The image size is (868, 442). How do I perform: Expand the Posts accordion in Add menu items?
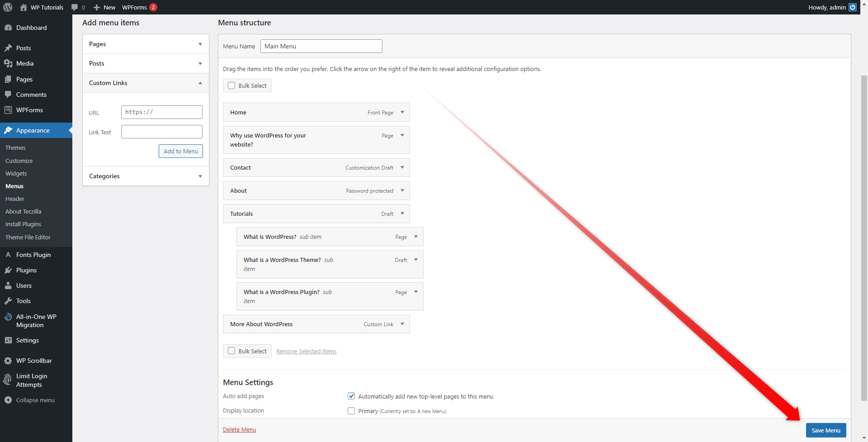(x=146, y=63)
